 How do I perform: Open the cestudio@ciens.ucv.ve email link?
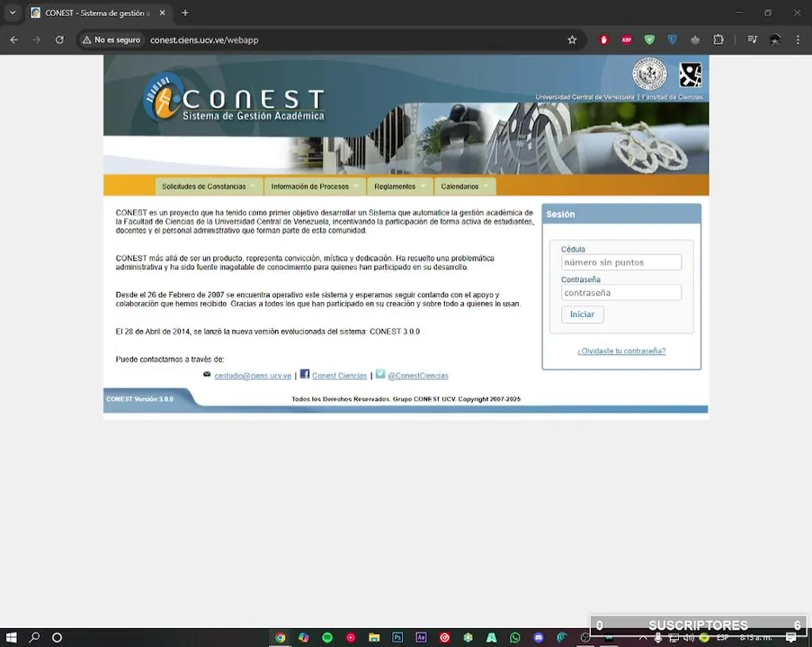(x=253, y=376)
